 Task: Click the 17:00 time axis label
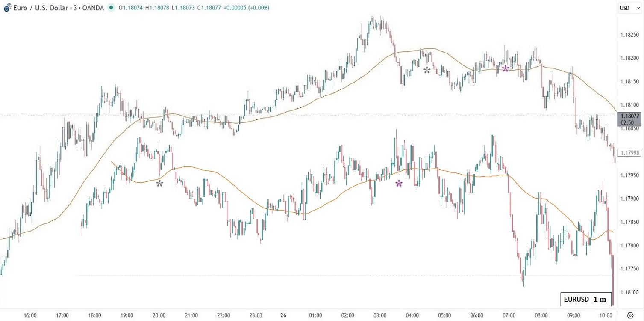pos(62,315)
